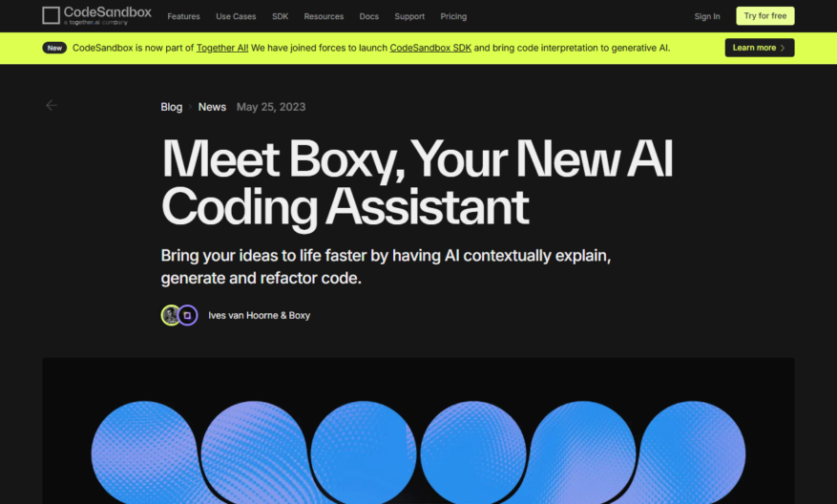Open the News breadcrumb category

pos(212,107)
